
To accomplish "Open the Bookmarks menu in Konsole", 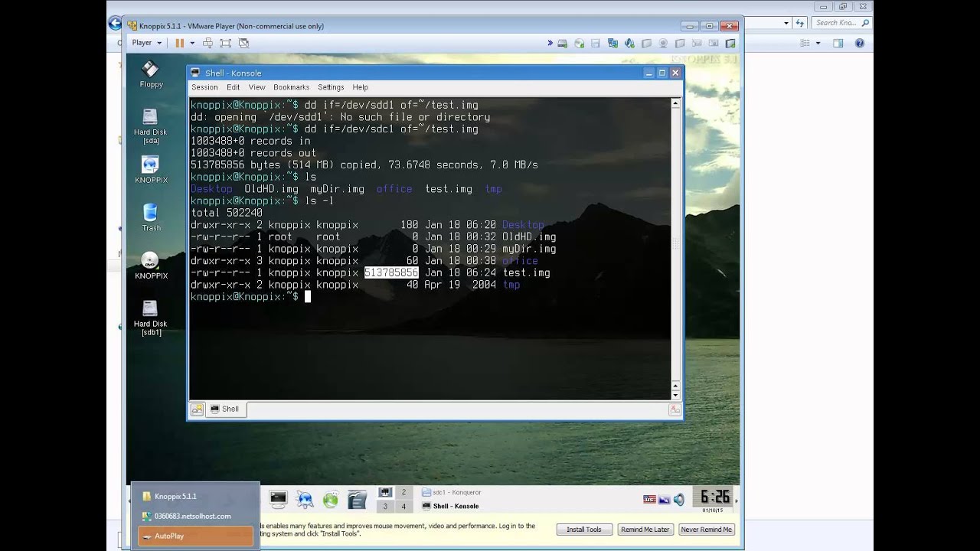I will coord(291,87).
